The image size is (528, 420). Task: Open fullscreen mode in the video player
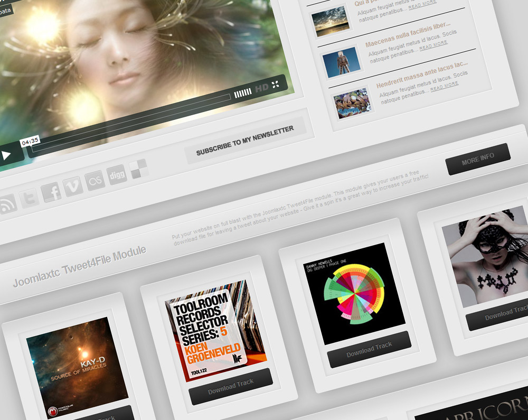pyautogui.click(x=276, y=84)
